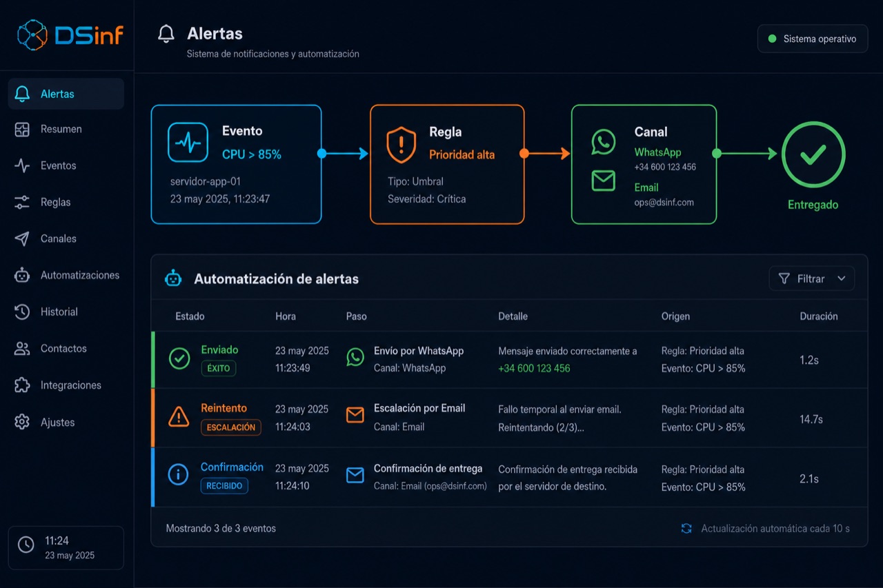883x588 pixels.
Task: Select the Evento CPU > 85% card
Action: [x=237, y=164]
